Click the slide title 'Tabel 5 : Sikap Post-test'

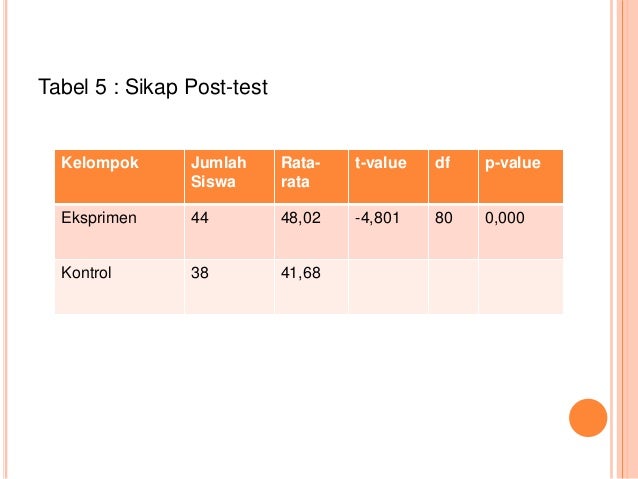tap(153, 87)
